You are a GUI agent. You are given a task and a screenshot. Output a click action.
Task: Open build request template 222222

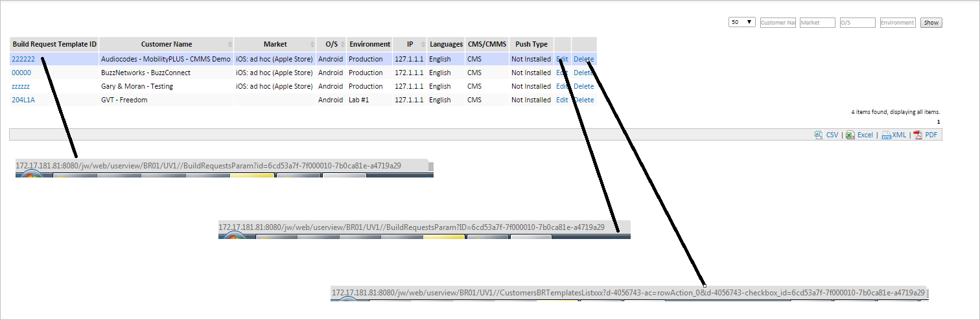pos(23,59)
